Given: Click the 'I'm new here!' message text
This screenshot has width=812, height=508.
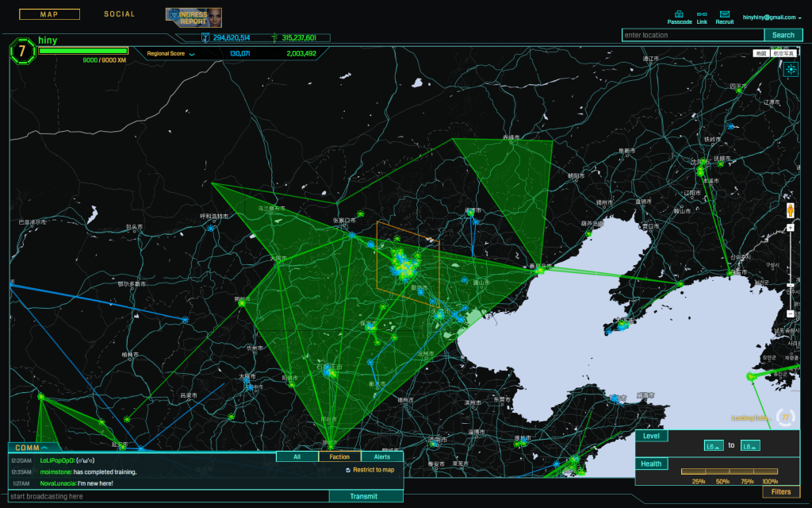Looking at the screenshot, I should (95, 483).
